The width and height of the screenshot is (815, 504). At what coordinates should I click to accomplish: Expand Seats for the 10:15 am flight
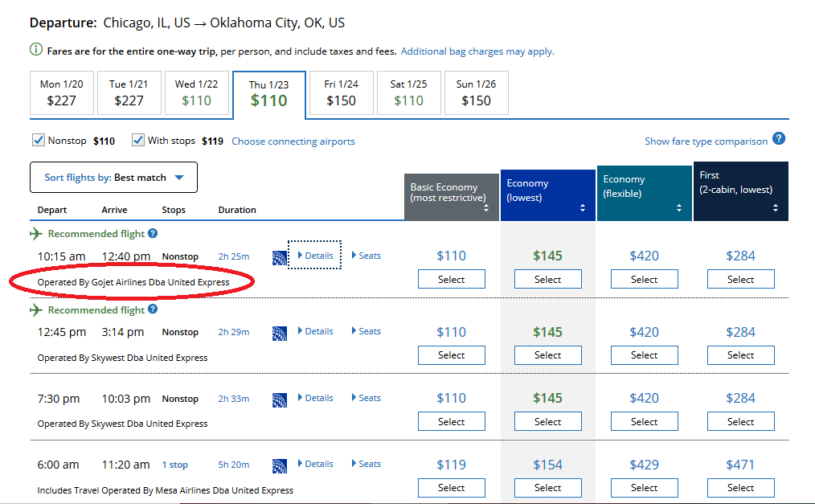367,256
